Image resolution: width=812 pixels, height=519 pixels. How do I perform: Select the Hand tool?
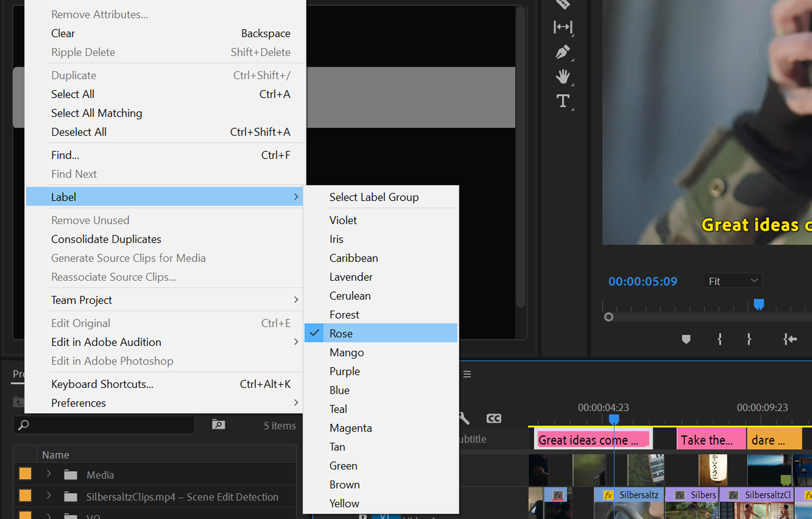563,77
